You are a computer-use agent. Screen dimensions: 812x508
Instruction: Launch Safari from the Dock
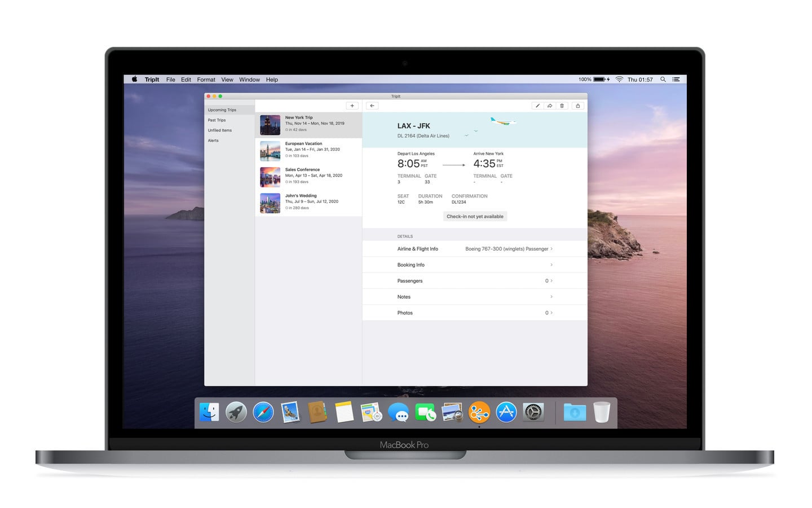[263, 412]
